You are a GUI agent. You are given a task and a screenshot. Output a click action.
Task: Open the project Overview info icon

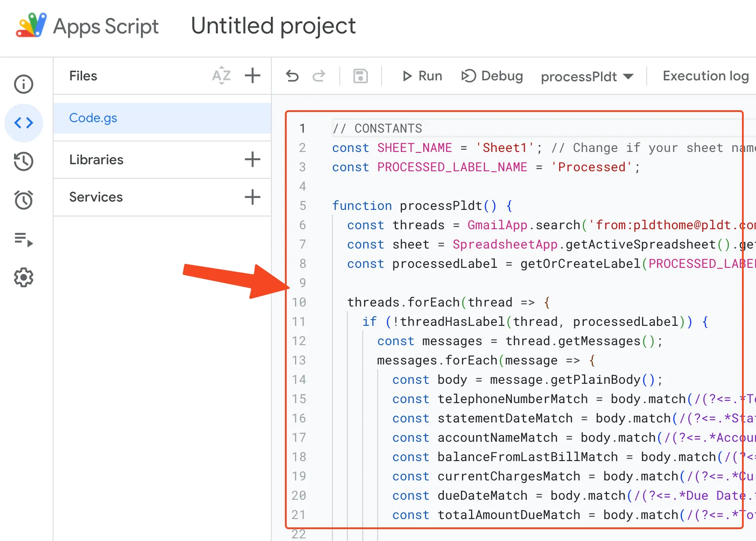24,84
